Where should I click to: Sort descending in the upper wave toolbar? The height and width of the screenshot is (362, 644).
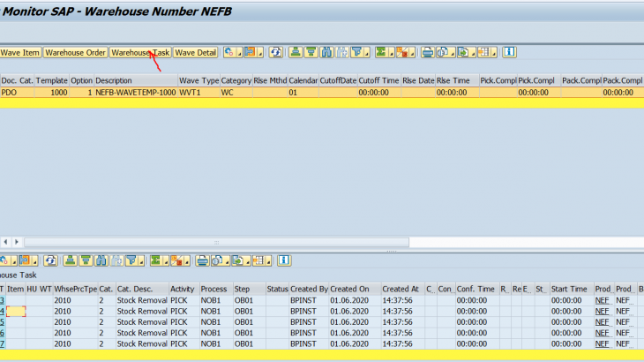[x=311, y=52]
